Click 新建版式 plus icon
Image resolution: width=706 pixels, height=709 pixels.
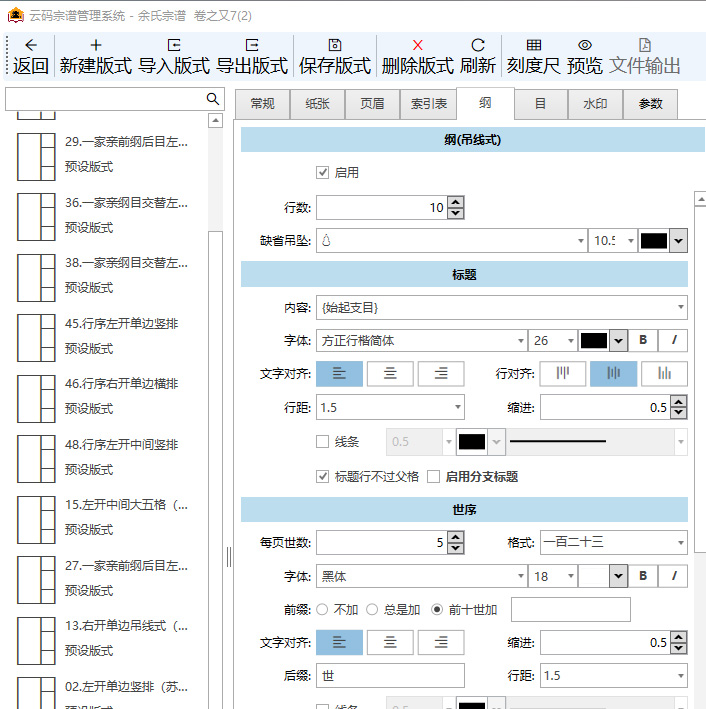96,45
